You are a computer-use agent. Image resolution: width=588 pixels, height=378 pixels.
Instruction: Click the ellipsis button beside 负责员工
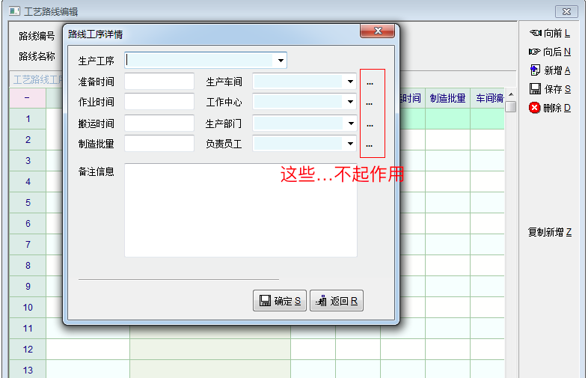tap(370, 144)
